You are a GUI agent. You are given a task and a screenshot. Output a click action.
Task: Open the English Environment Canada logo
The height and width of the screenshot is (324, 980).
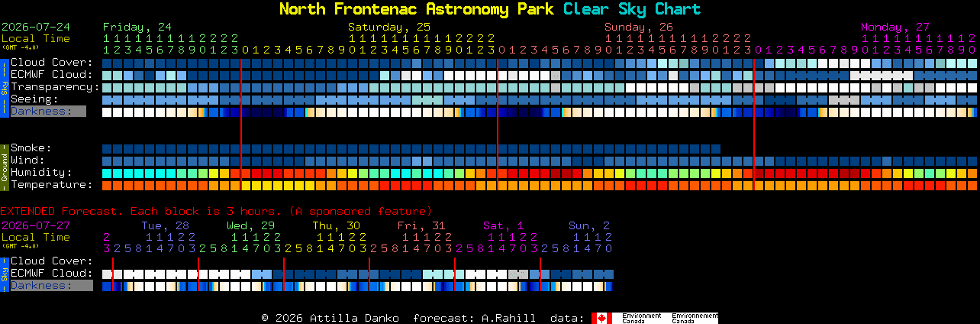[641, 318]
